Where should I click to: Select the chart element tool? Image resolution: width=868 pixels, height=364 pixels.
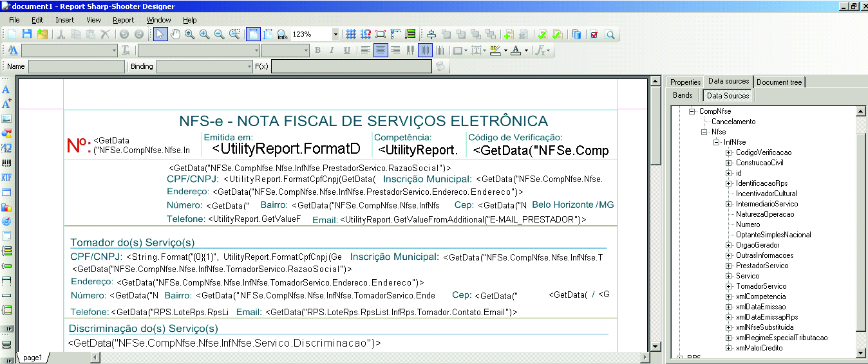(x=6, y=207)
